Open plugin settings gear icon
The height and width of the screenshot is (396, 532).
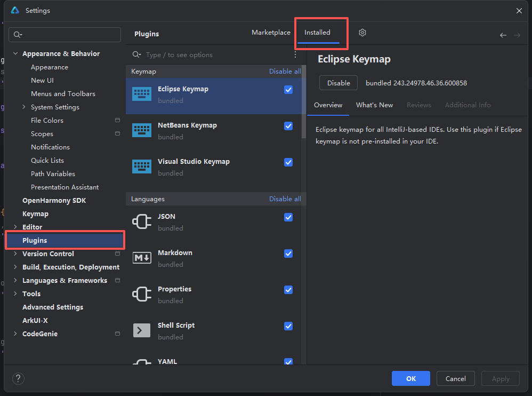362,33
